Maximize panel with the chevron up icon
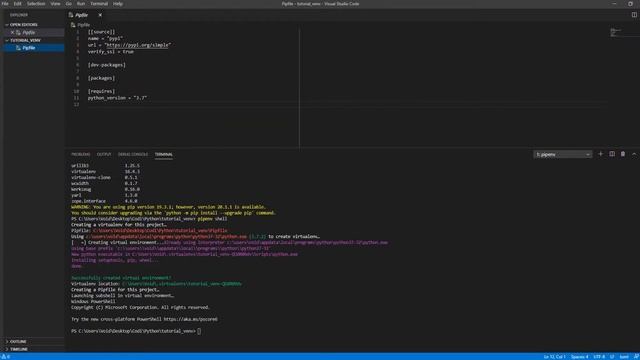This screenshot has width=640, height=360. [634, 154]
